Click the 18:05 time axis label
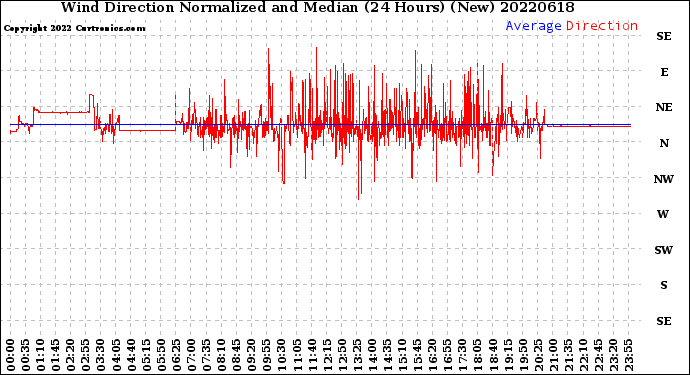 478,355
